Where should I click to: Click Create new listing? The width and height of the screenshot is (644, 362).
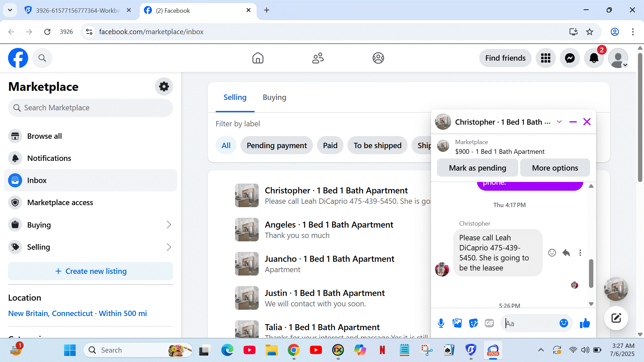(x=91, y=271)
